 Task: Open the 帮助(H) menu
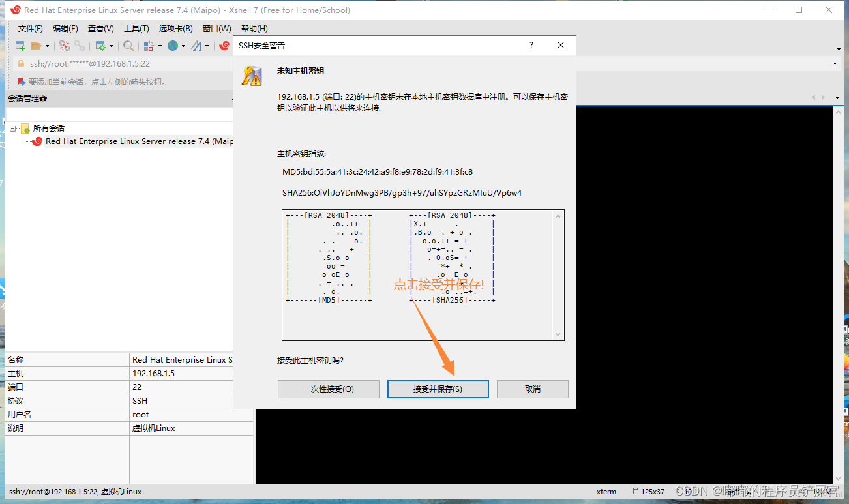click(254, 29)
